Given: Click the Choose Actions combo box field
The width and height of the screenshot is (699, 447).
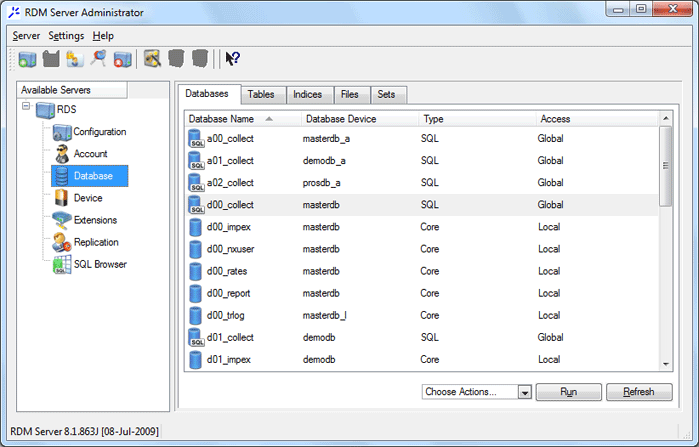Looking at the screenshot, I should [477, 392].
